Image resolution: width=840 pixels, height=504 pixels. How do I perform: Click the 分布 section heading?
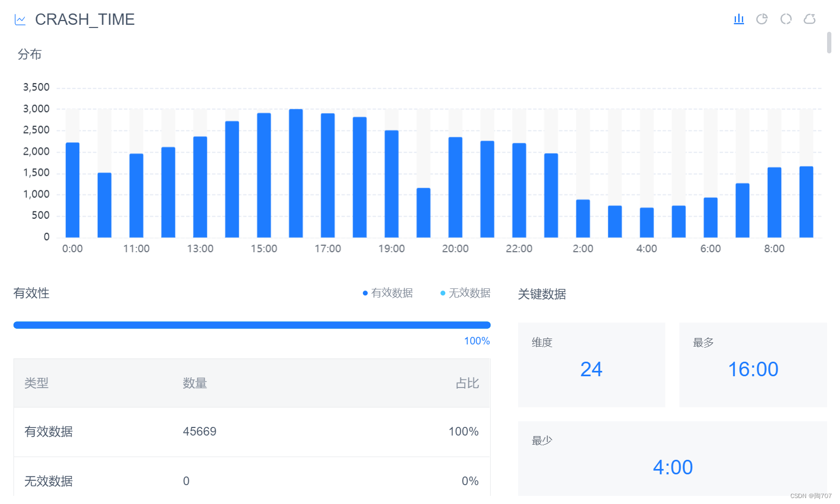pyautogui.click(x=30, y=54)
